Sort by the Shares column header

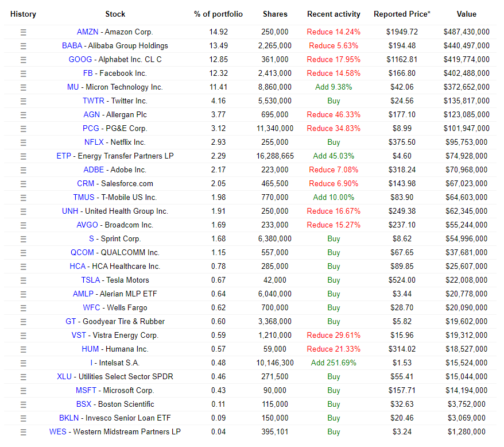[275, 14]
